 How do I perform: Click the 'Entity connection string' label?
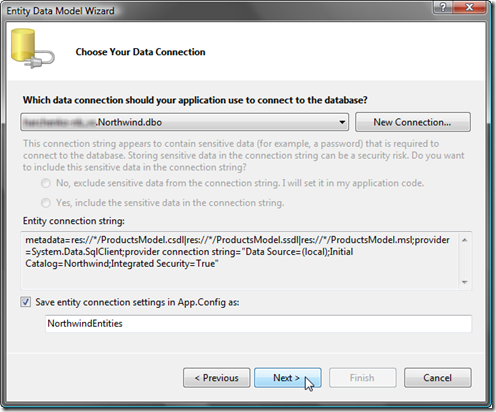click(74, 221)
